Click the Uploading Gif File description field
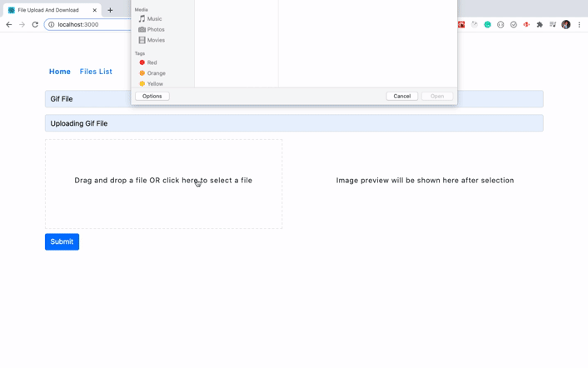 294,123
